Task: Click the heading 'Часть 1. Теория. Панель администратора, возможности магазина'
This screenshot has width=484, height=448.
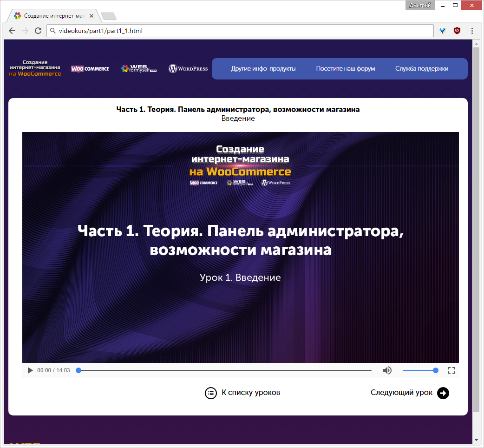Action: 238,109
